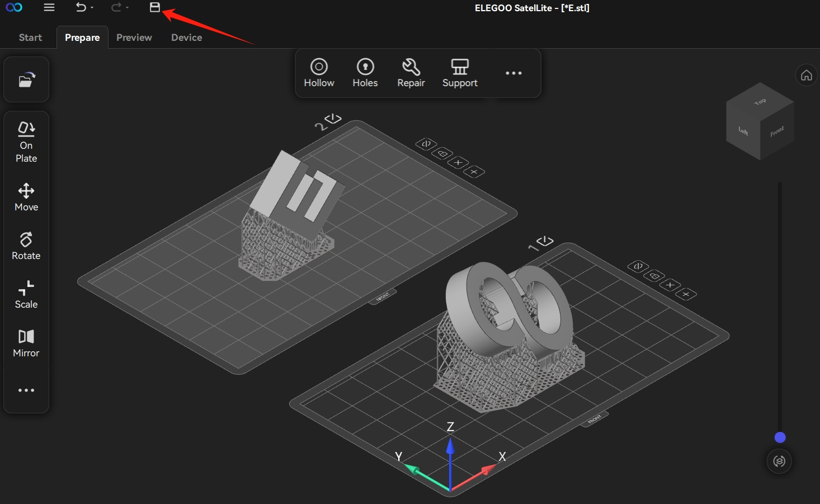Click the save project icon
Viewport: 820px width, 504px height.
[x=155, y=7]
